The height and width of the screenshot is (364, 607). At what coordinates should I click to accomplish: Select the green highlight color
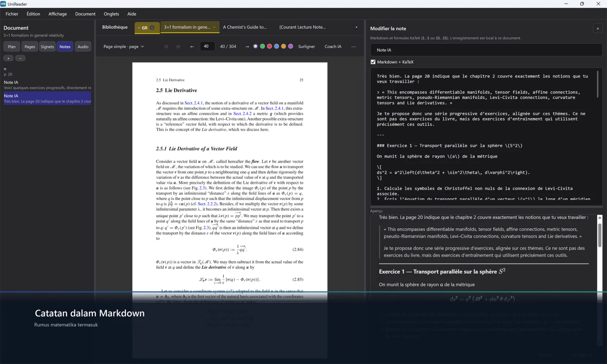tap(263, 46)
